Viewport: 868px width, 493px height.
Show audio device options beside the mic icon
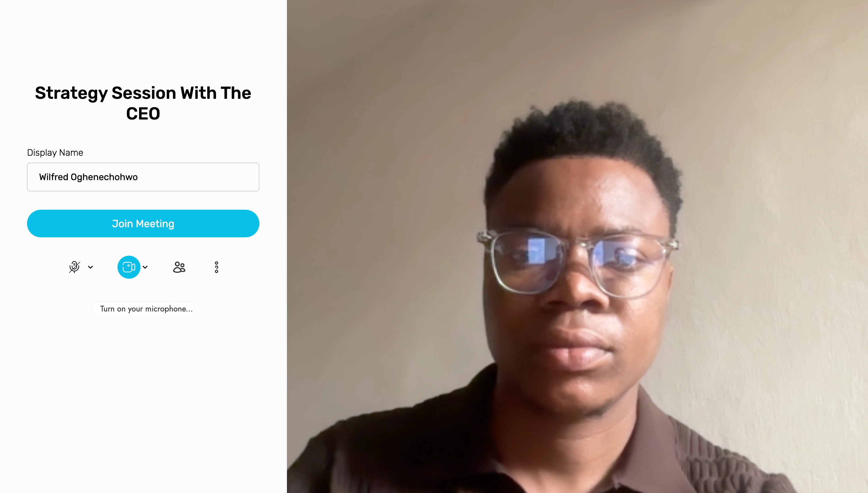point(90,267)
